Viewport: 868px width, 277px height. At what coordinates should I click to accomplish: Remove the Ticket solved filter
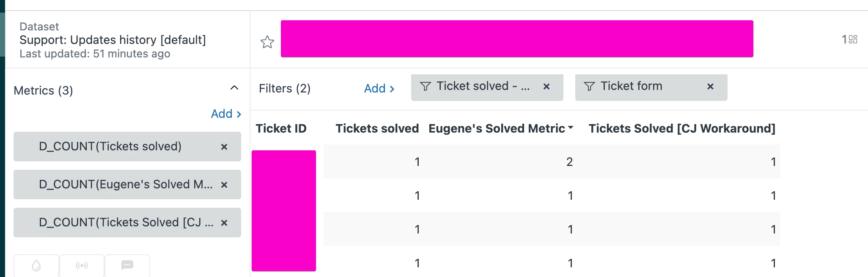(547, 87)
